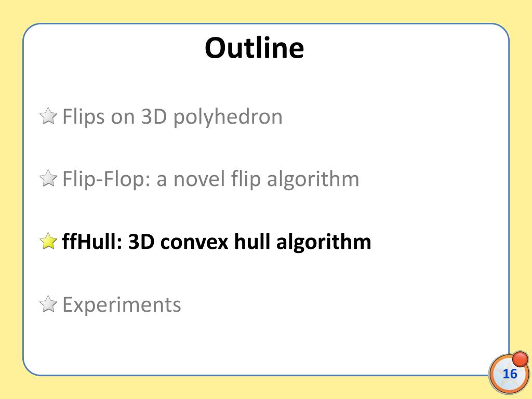Select the Outline slide title
532x399 pixels.
[x=254, y=48]
